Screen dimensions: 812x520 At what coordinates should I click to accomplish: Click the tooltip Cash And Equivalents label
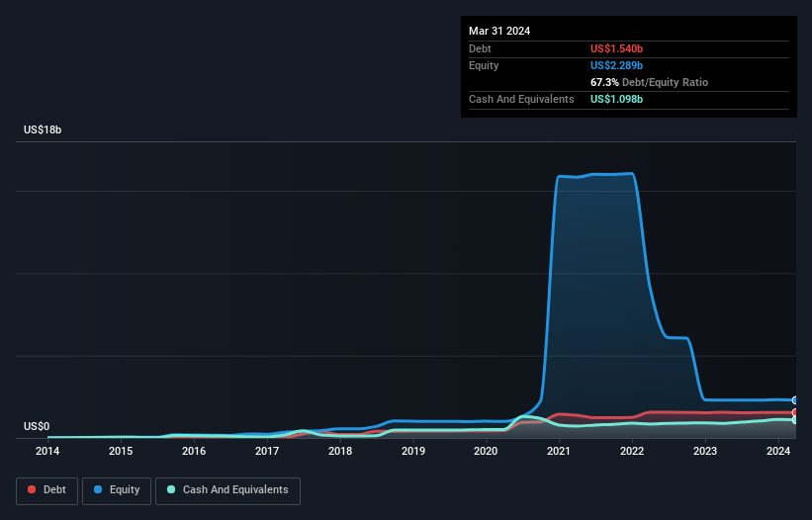pos(521,99)
